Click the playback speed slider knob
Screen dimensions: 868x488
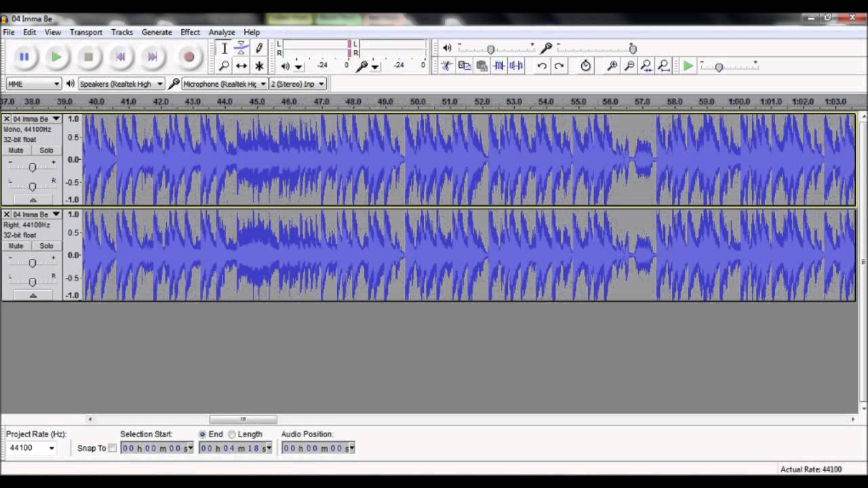tap(719, 67)
